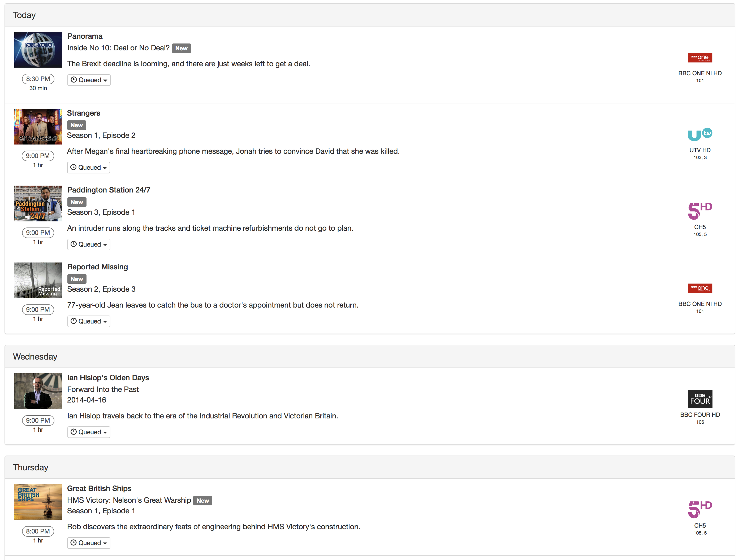Click the 8:00 PM time badge on Thursday
The height and width of the screenshot is (560, 743).
38,531
